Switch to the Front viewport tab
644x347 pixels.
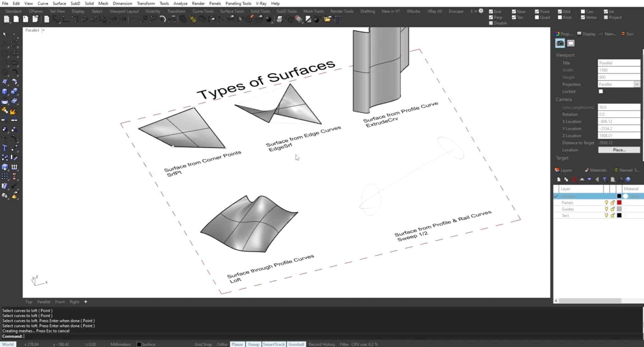tap(60, 302)
